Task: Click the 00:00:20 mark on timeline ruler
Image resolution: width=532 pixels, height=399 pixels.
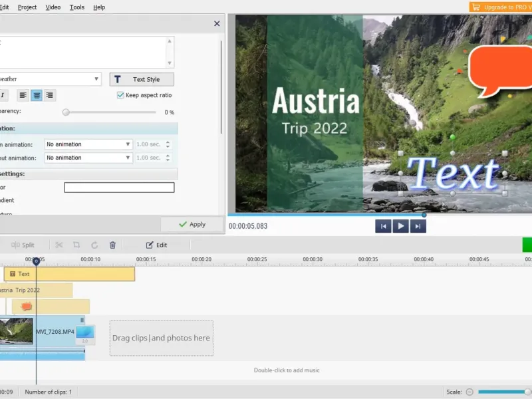Action: coord(201,259)
